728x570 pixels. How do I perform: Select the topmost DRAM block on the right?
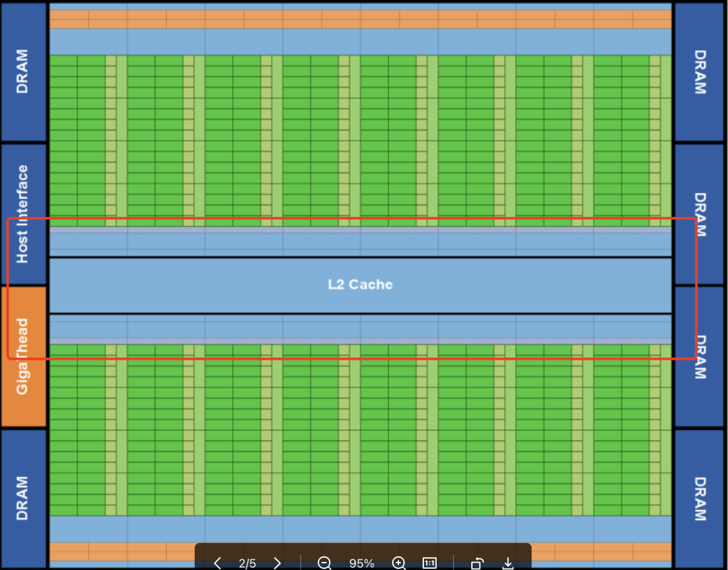click(x=699, y=71)
